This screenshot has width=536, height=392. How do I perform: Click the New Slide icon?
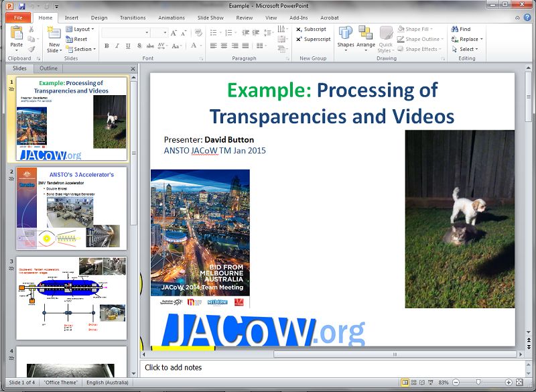coord(54,35)
